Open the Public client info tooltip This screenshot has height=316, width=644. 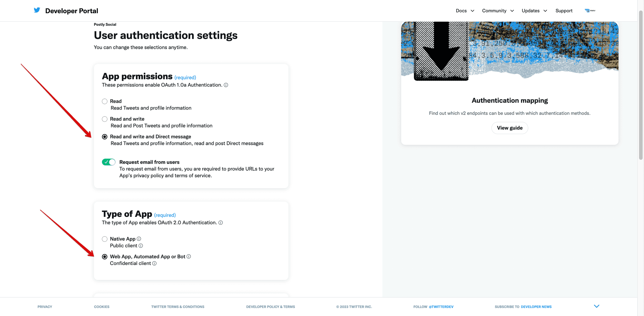point(141,246)
